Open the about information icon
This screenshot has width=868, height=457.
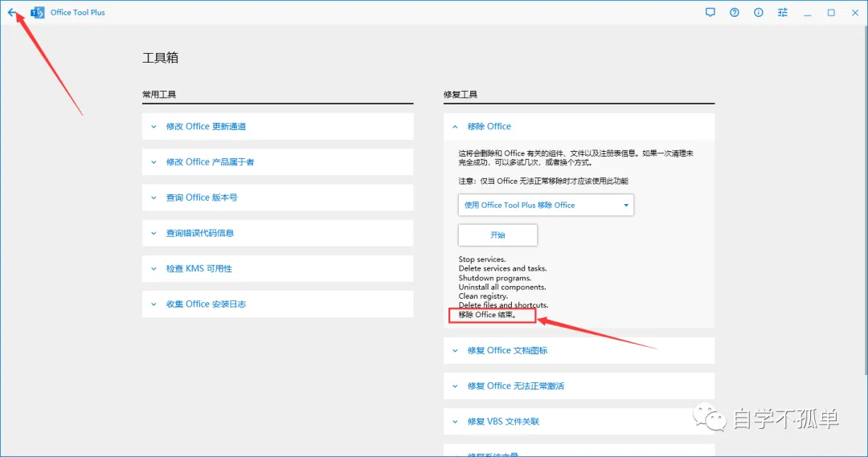click(x=759, y=12)
